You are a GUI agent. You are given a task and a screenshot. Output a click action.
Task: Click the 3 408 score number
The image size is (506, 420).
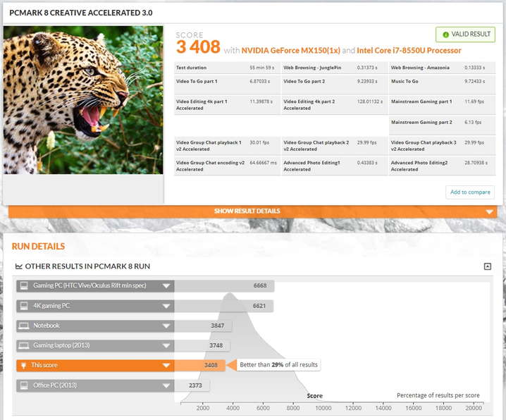(198, 47)
